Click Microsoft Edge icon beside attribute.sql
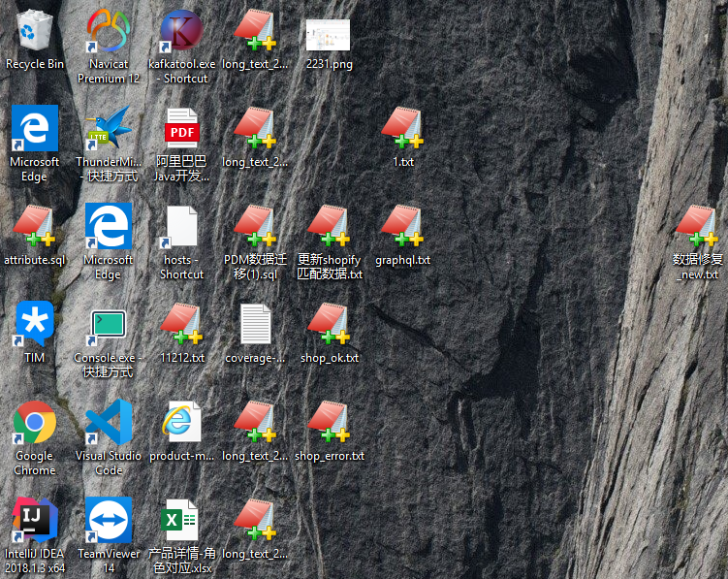Screen dimensions: 728x579 tap(109, 226)
